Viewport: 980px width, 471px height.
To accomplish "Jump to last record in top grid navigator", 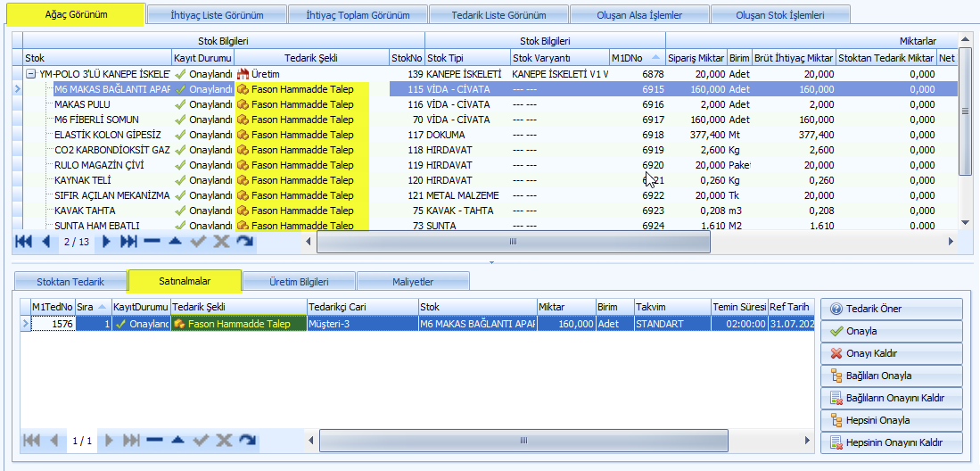I will [129, 242].
